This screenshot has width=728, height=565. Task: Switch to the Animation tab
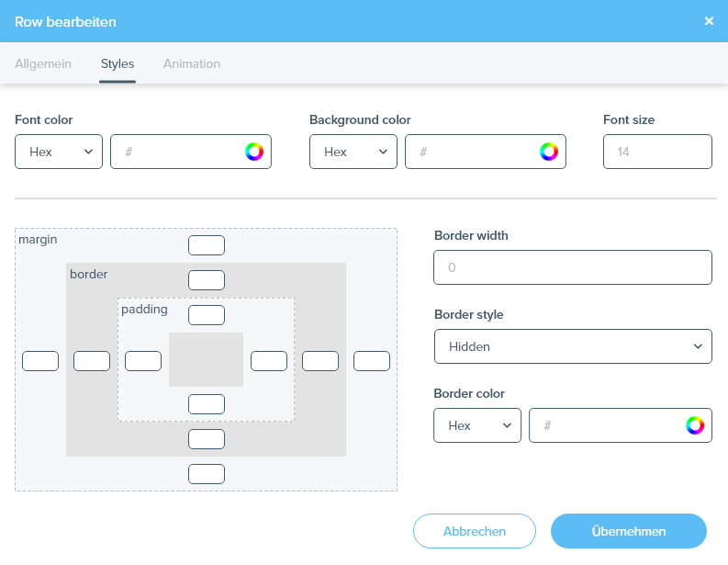tap(192, 64)
